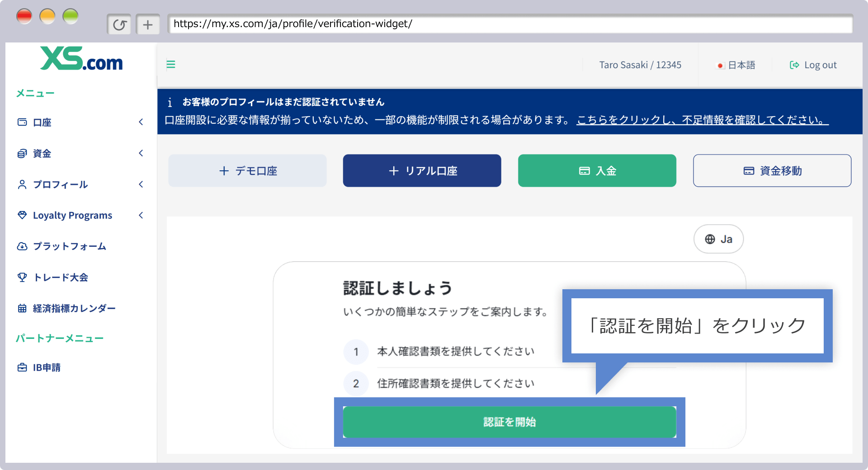The height and width of the screenshot is (470, 868).
Task: Click the IB申請 briefcase icon
Action: (x=22, y=367)
